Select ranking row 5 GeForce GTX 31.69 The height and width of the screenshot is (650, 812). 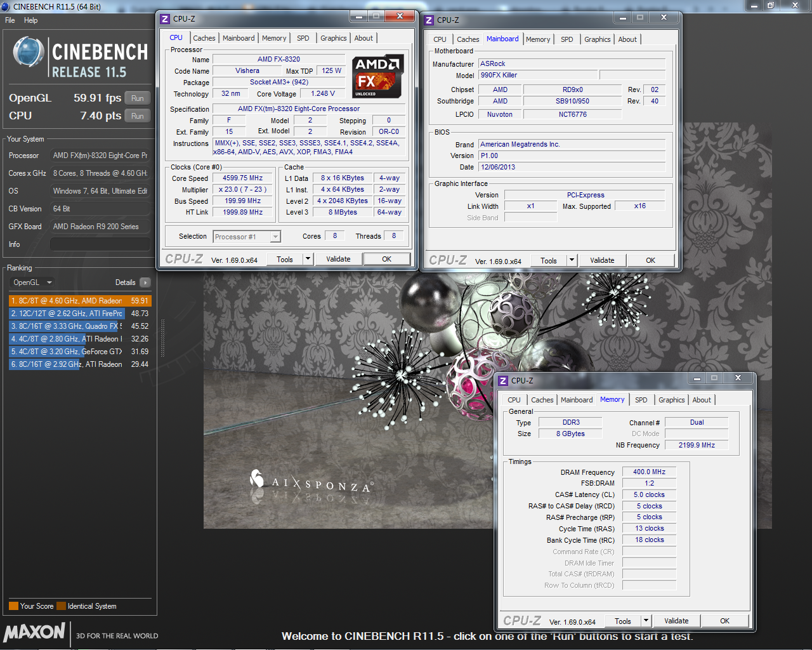tap(80, 352)
